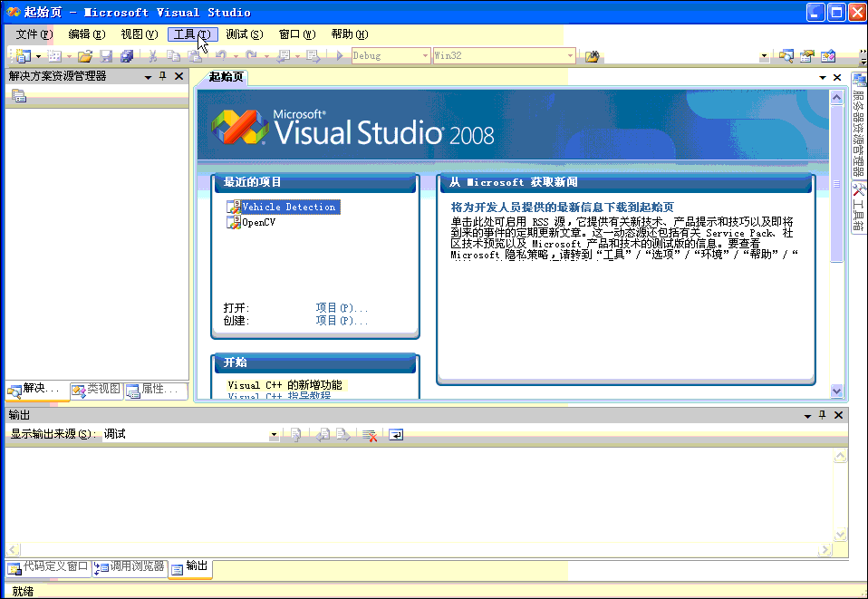Click the start page scroll down arrow

pos(836,391)
